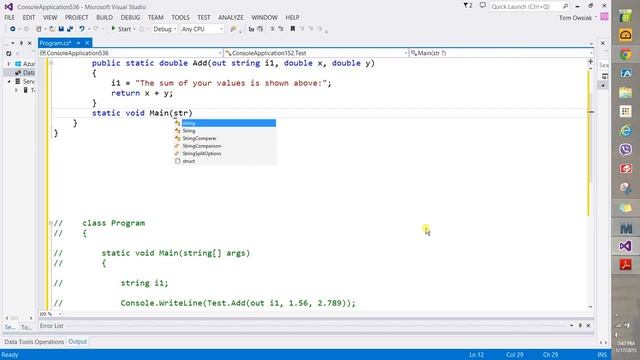Open the ANALYZE menu
This screenshot has height=360, width=640.
point(231,18)
